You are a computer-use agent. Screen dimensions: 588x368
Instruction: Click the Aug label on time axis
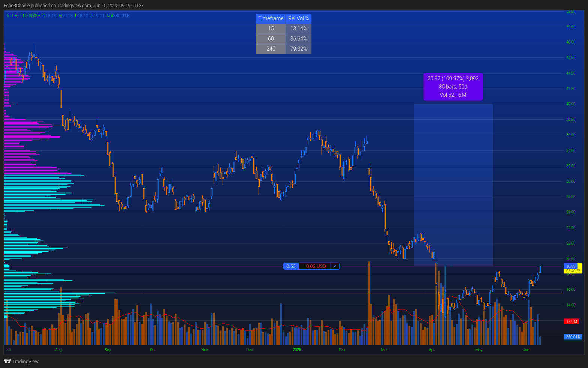pyautogui.click(x=58, y=350)
